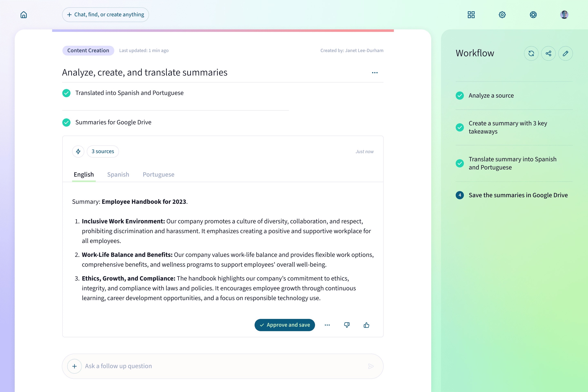Viewport: 588px width, 392px height.
Task: Click the edit workflow pencil icon
Action: click(x=565, y=53)
